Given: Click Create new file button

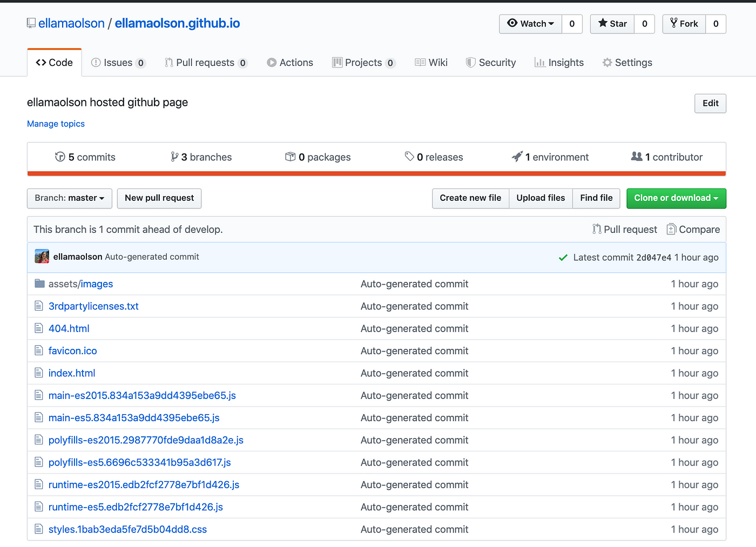Looking at the screenshot, I should pos(470,198).
